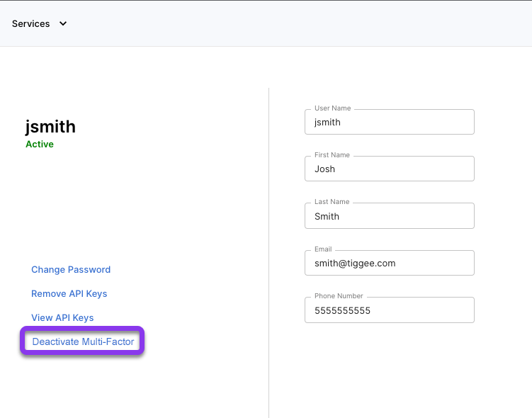This screenshot has width=532, height=418.
Task: Click the User Name field label
Action: pyautogui.click(x=332, y=108)
